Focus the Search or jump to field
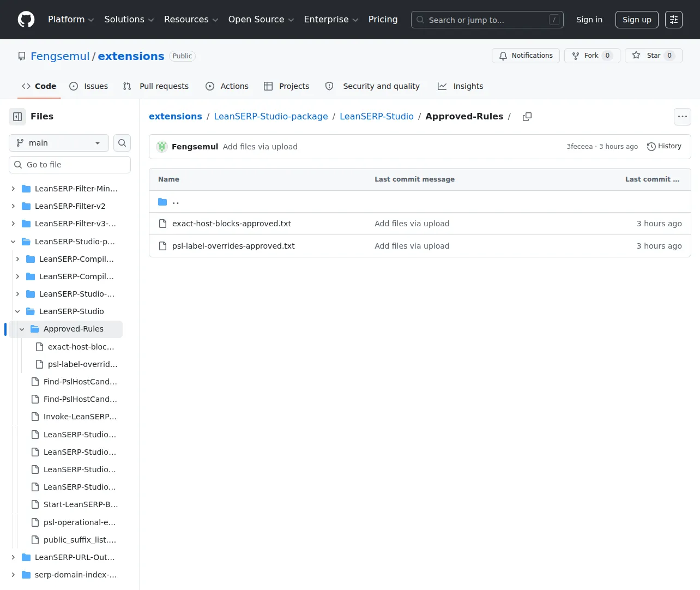Viewport: 700px width, 590px height. (x=487, y=20)
